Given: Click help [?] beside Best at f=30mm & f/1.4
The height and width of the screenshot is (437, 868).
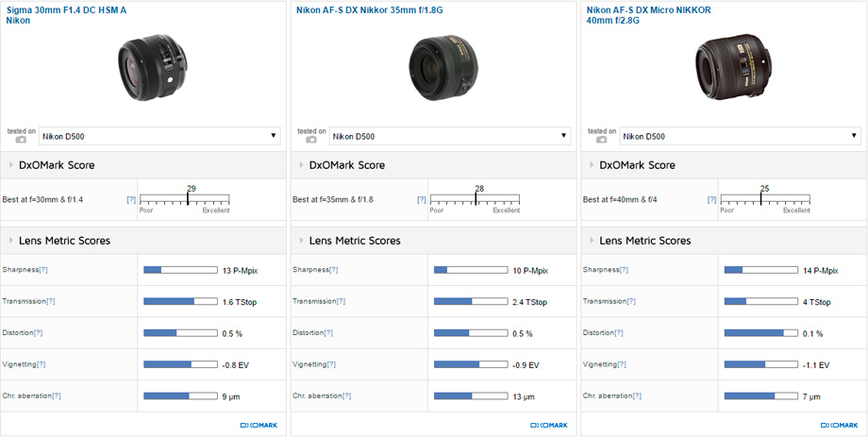Looking at the screenshot, I should click(131, 200).
